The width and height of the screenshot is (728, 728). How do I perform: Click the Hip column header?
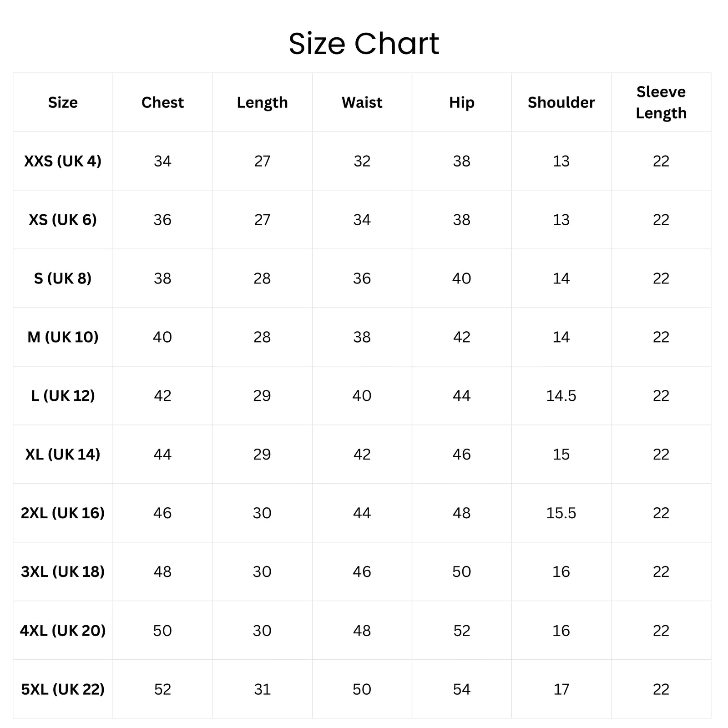[461, 102]
